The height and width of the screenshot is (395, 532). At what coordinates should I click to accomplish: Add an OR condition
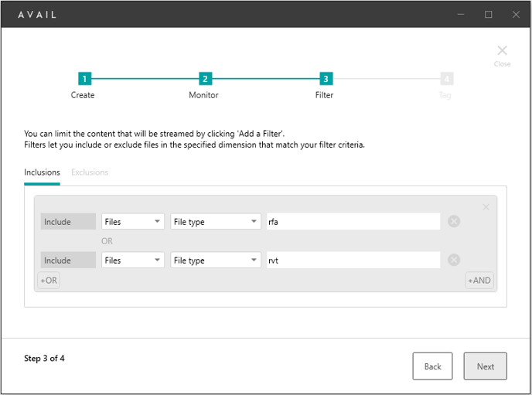tap(49, 281)
